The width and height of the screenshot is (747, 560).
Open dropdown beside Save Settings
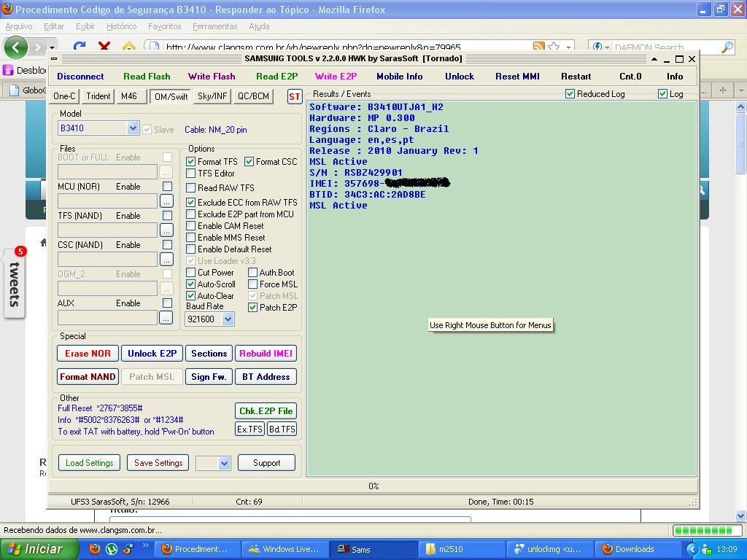pos(225,463)
